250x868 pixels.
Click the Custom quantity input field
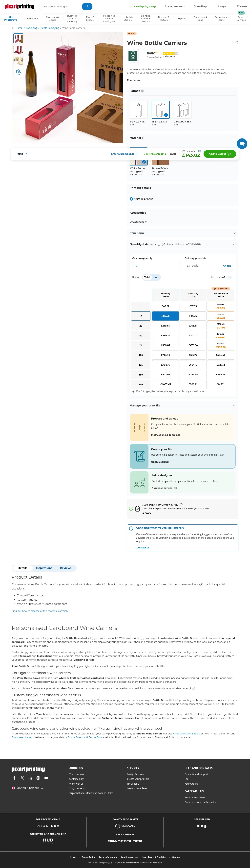click(x=156, y=266)
